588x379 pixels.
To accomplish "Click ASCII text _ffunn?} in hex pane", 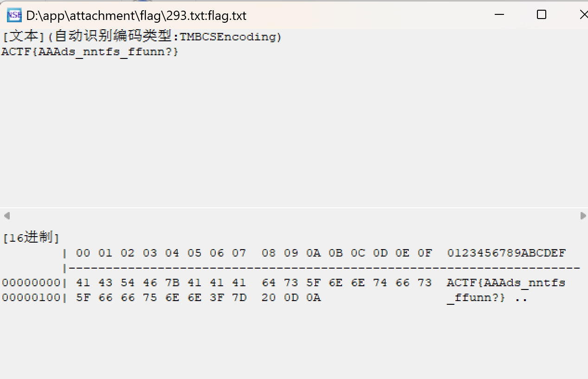I will (x=476, y=297).
